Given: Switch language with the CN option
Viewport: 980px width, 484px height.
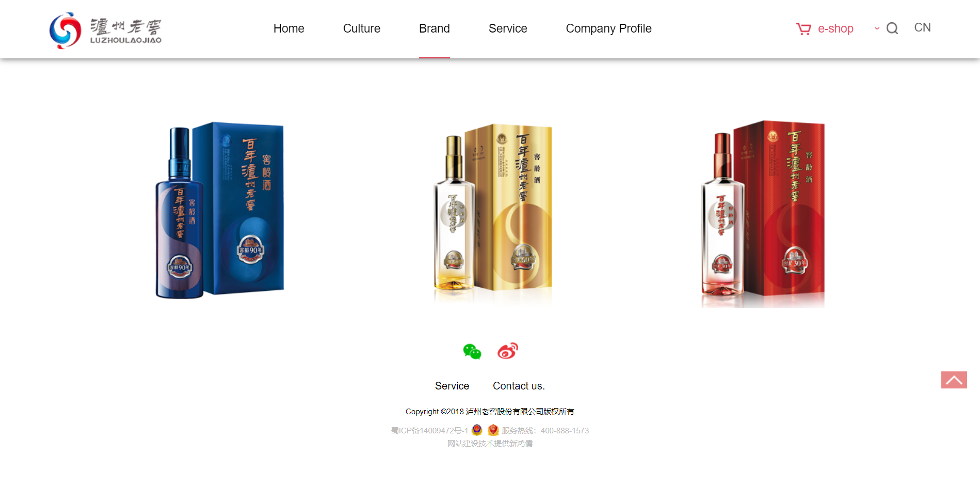Looking at the screenshot, I should (922, 27).
